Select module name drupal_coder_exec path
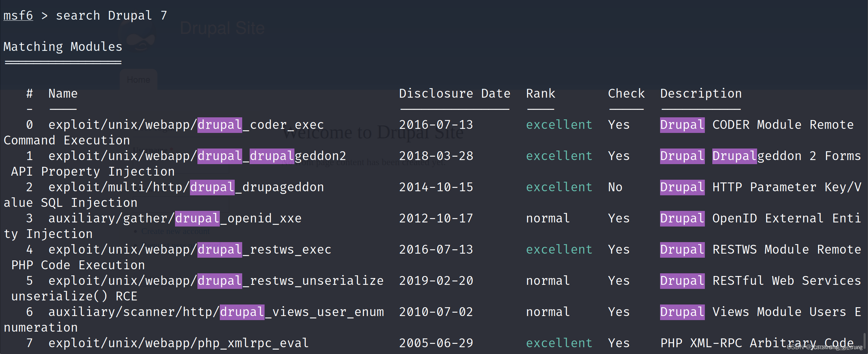The width and height of the screenshot is (868, 354). pos(186,125)
